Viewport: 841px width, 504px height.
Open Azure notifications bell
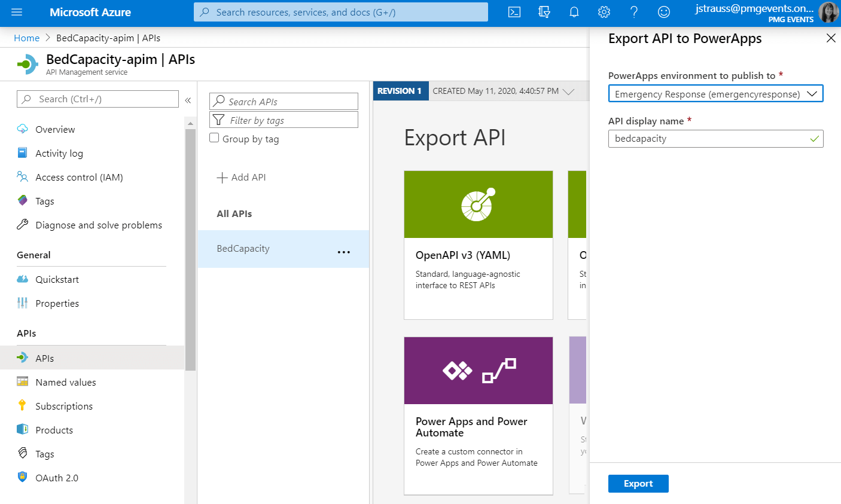(574, 12)
